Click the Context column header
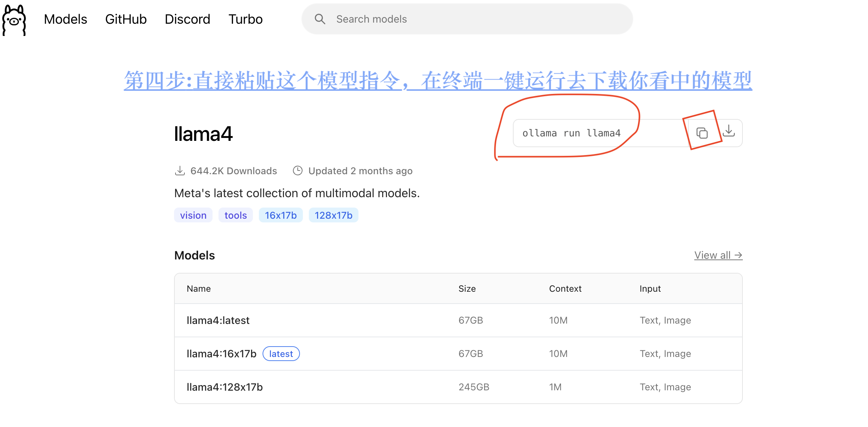This screenshot has width=868, height=427. (x=565, y=289)
